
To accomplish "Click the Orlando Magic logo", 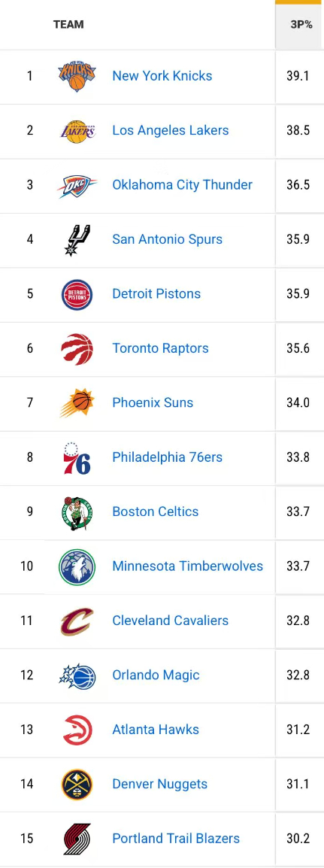I will [x=77, y=675].
